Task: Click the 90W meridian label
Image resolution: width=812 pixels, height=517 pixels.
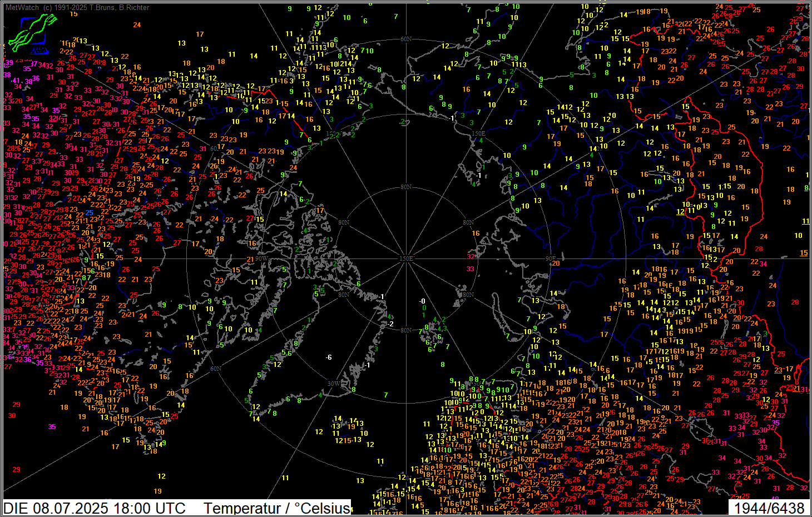Action: coord(261,258)
